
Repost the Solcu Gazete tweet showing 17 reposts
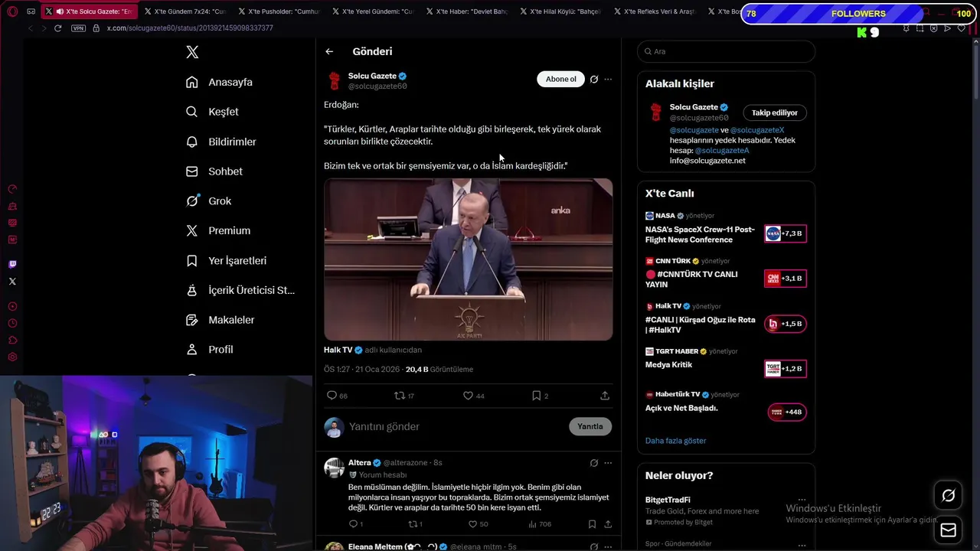(399, 396)
